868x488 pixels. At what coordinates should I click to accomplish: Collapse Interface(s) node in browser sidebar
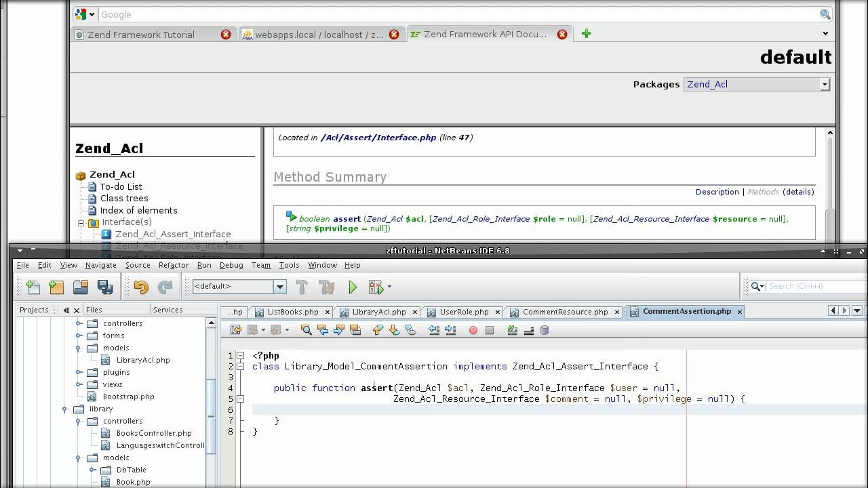point(81,222)
